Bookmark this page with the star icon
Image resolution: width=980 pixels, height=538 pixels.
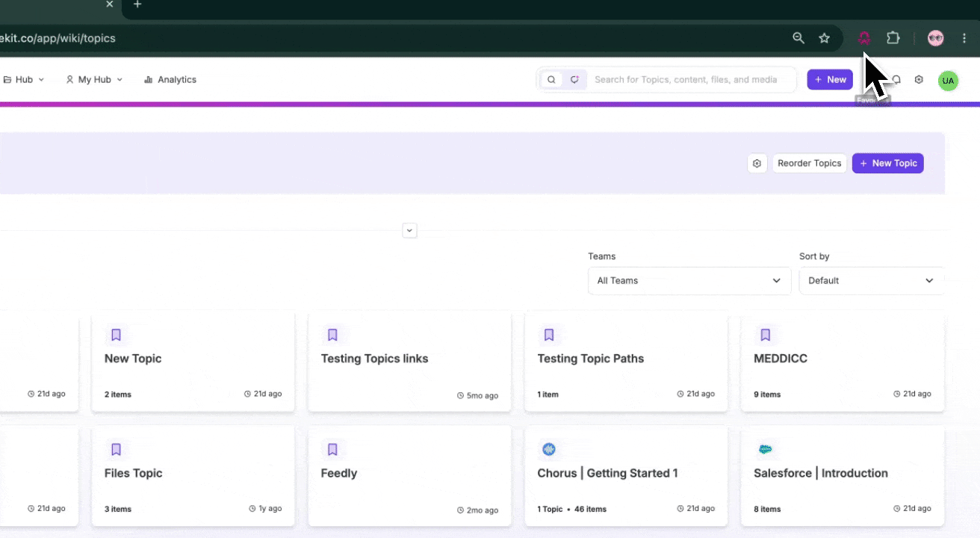[x=825, y=38]
